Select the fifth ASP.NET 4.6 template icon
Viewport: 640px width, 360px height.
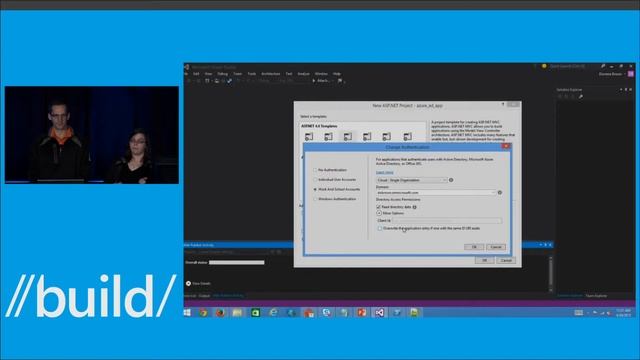click(x=387, y=137)
